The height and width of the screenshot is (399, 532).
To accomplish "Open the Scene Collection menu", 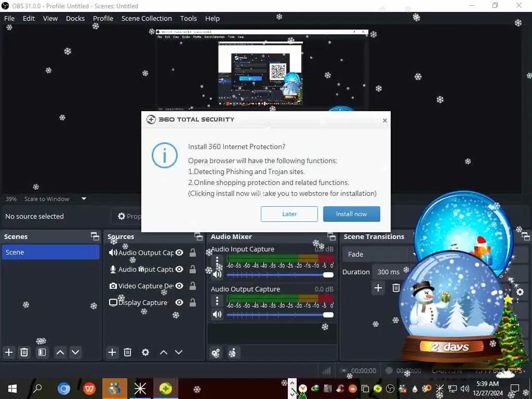I will point(147,18).
